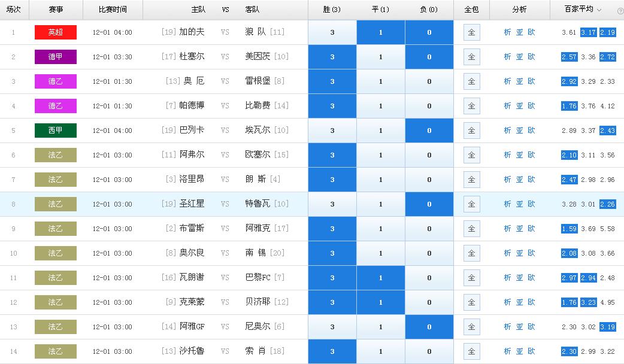Open 析 link for 洛里昂 vs 朗斯

click(x=507, y=180)
